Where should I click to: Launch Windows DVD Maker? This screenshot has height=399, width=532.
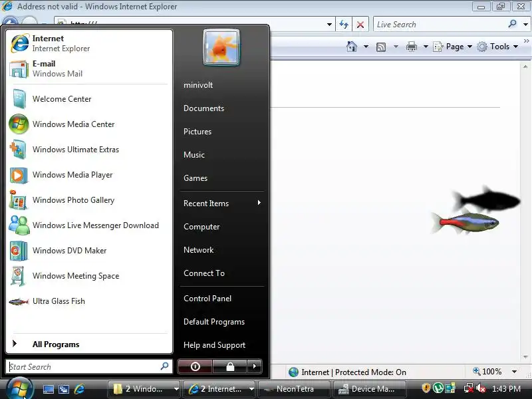[x=89, y=251]
